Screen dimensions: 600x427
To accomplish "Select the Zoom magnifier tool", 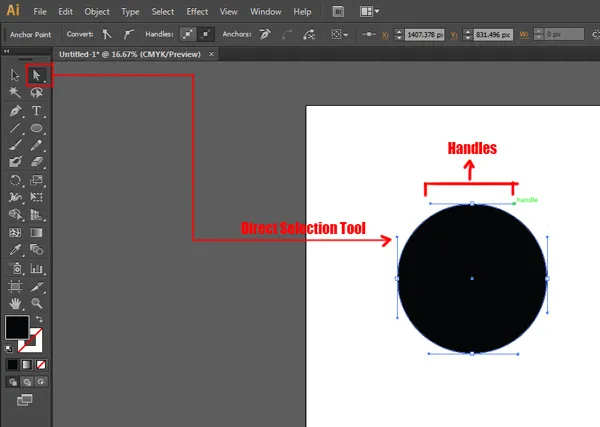I will pyautogui.click(x=37, y=303).
